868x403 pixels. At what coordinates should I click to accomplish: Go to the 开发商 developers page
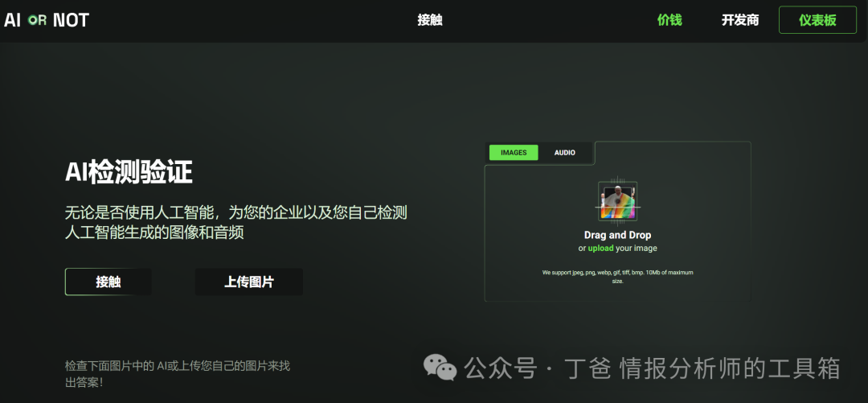click(740, 20)
